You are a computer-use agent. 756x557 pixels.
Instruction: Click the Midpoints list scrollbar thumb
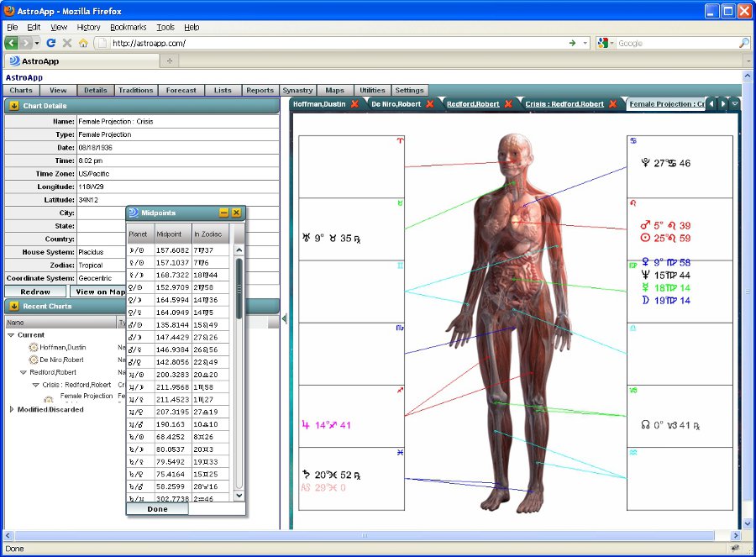click(x=239, y=288)
